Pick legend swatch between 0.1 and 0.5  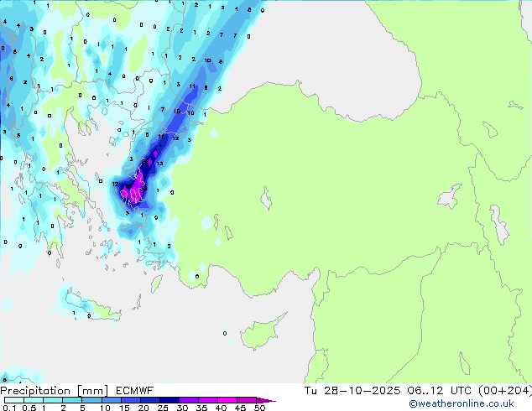pos(14,400)
